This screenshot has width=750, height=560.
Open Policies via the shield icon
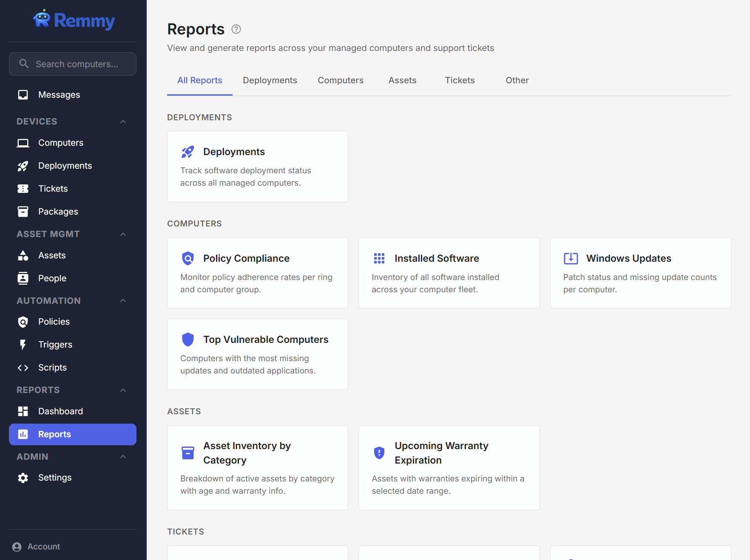(x=23, y=322)
